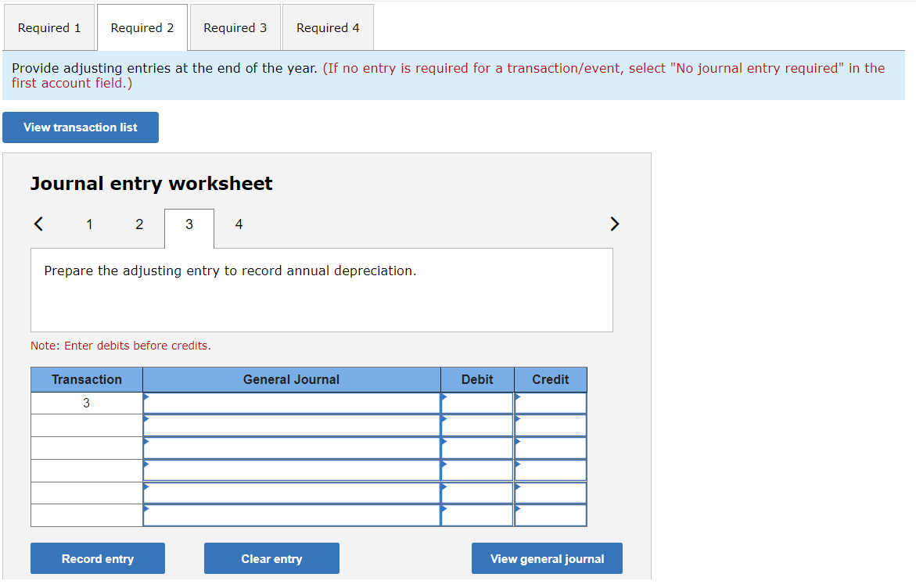Click the Credit field in third row
Image resolution: width=916 pixels, height=588 pixels.
coord(550,448)
